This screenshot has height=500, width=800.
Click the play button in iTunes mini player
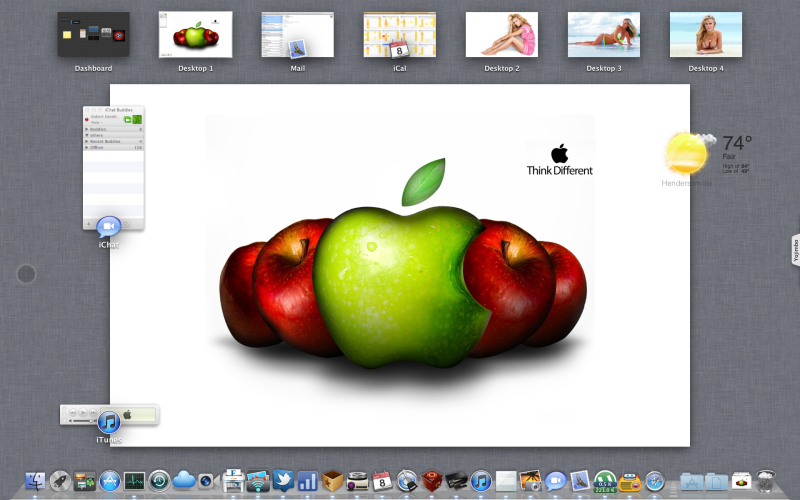point(83,412)
